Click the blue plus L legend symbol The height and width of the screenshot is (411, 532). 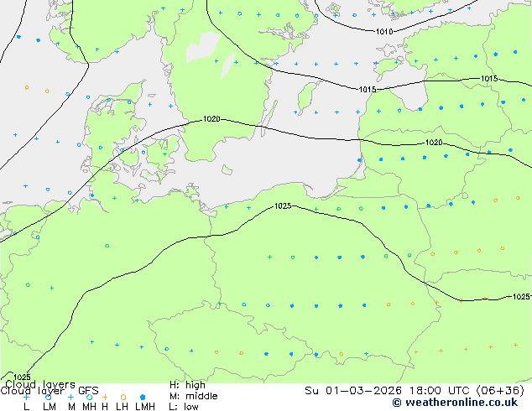click(26, 397)
